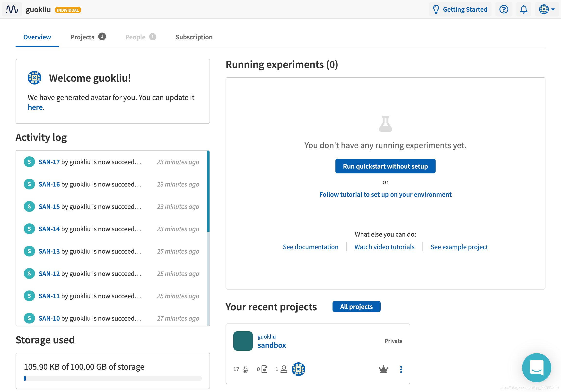Switch to the Subscription tab
Image resolution: width=561 pixels, height=392 pixels.
pyautogui.click(x=194, y=37)
